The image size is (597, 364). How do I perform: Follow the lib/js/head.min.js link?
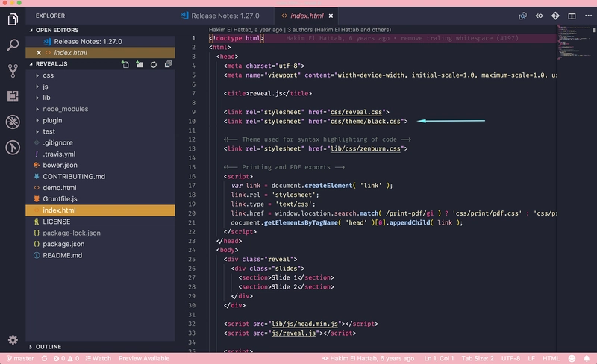pyautogui.click(x=304, y=324)
